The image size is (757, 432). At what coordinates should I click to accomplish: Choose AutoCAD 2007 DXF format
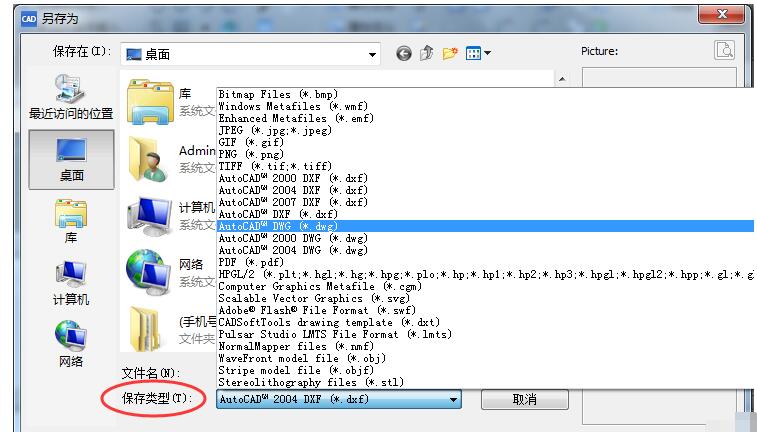(x=485, y=202)
